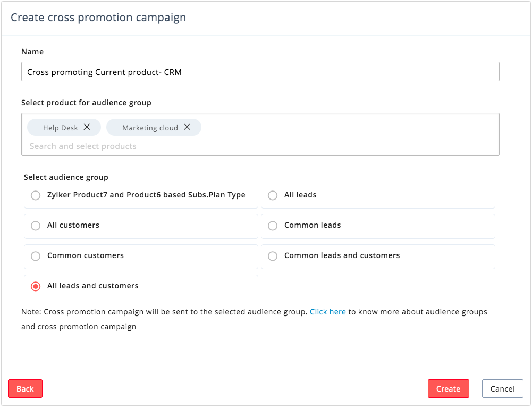This screenshot has width=532, height=407.
Task: Click the Select audience group heading
Action: click(x=66, y=177)
